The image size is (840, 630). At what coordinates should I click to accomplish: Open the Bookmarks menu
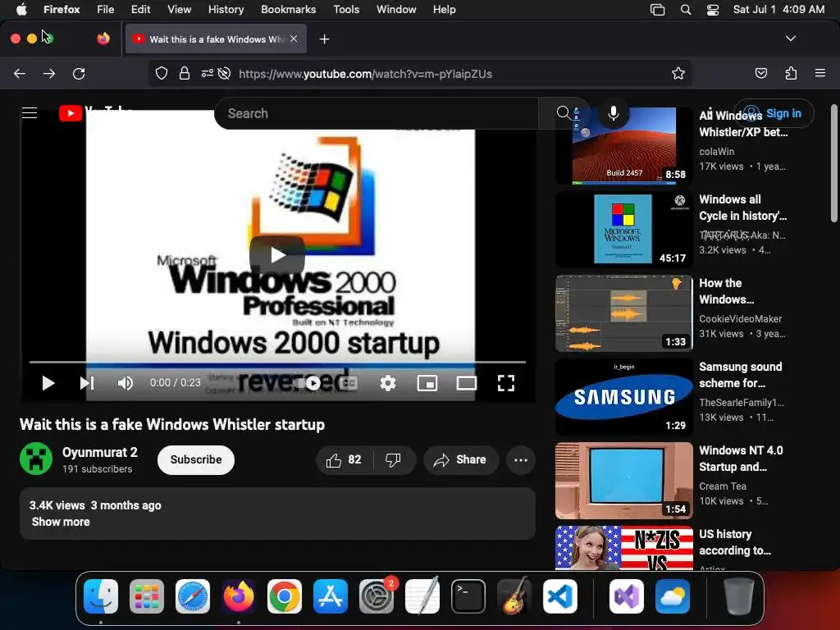pos(288,9)
